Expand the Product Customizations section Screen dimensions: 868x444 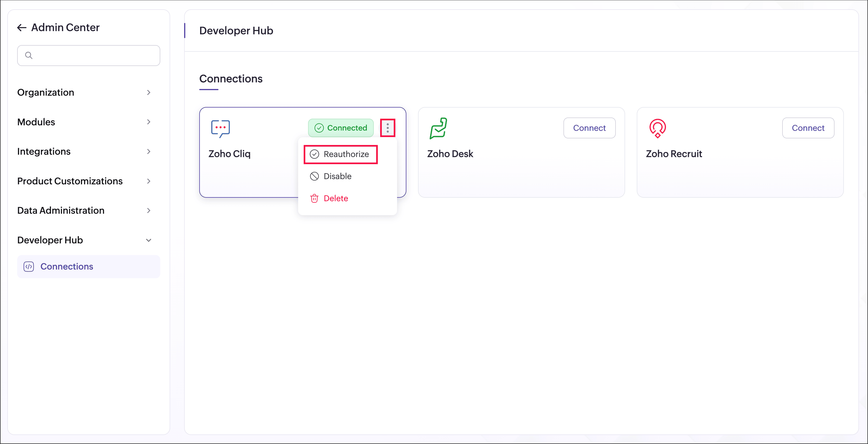[x=149, y=181]
